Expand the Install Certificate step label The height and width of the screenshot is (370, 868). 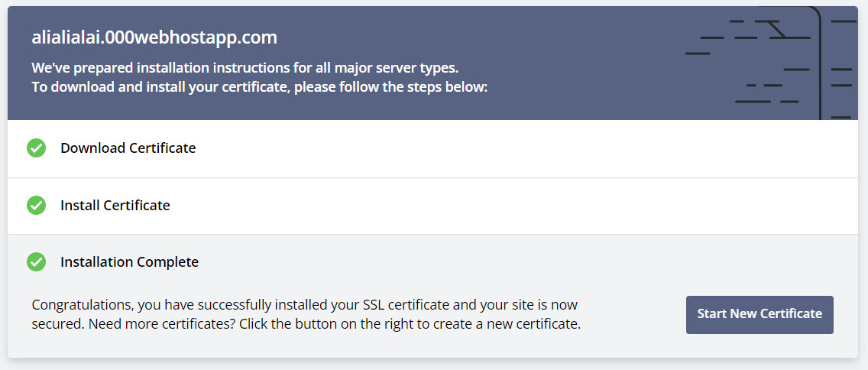pos(115,206)
